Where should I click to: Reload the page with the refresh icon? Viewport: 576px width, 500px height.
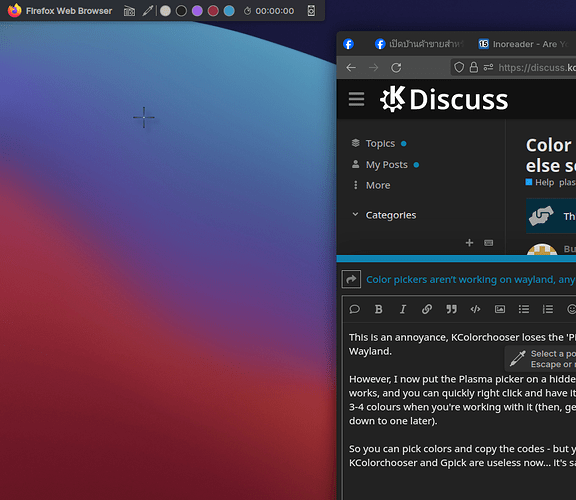pos(396,68)
